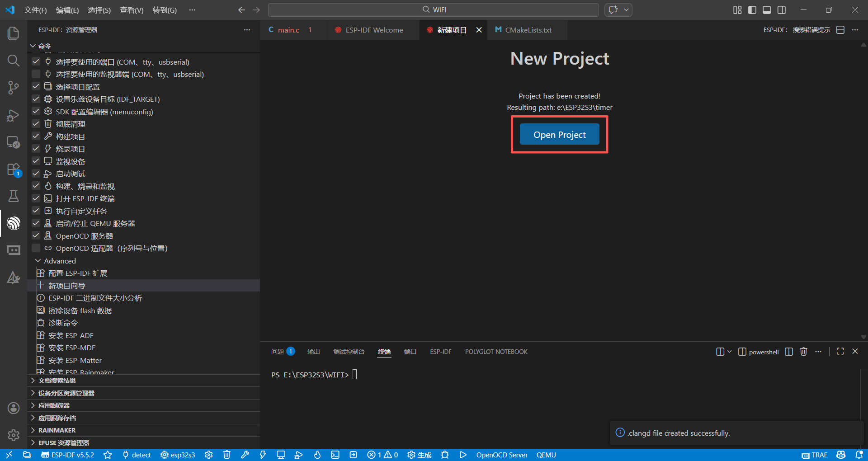Select 新项目向导 tree row

pyautogui.click(x=144, y=286)
